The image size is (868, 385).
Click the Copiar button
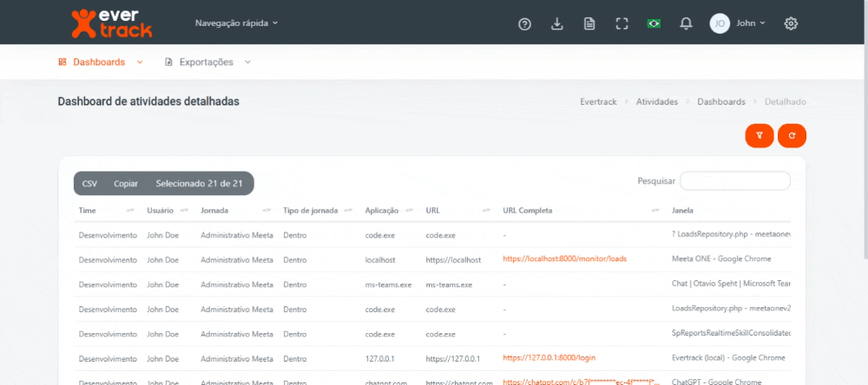[126, 184]
